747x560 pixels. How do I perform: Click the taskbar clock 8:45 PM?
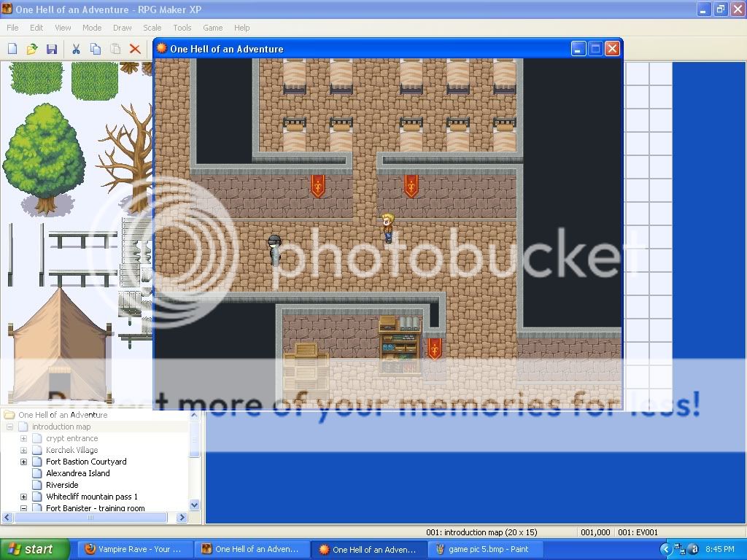(719, 550)
